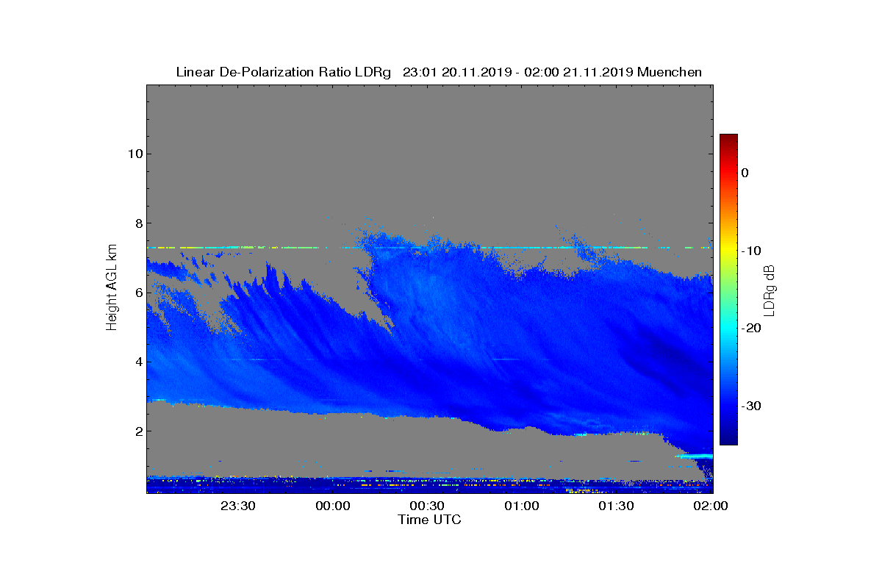
Task: Click the '00:30' time tick label
Action: (427, 506)
